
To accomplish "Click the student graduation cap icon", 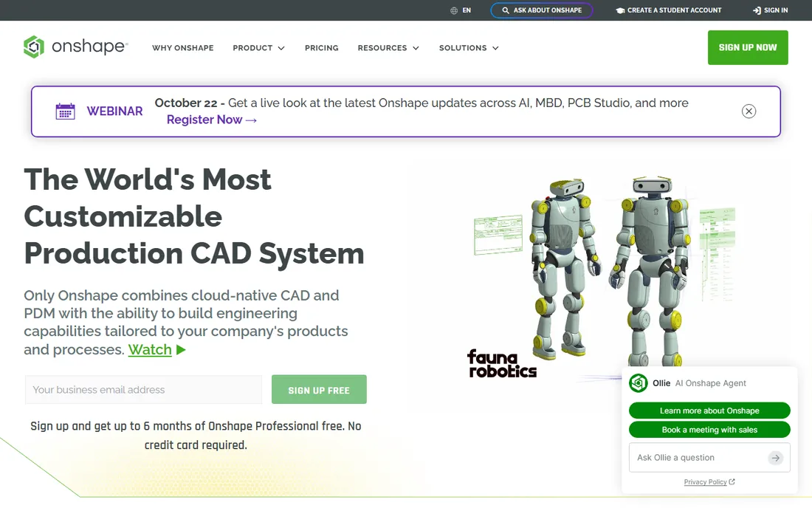I will pyautogui.click(x=620, y=10).
